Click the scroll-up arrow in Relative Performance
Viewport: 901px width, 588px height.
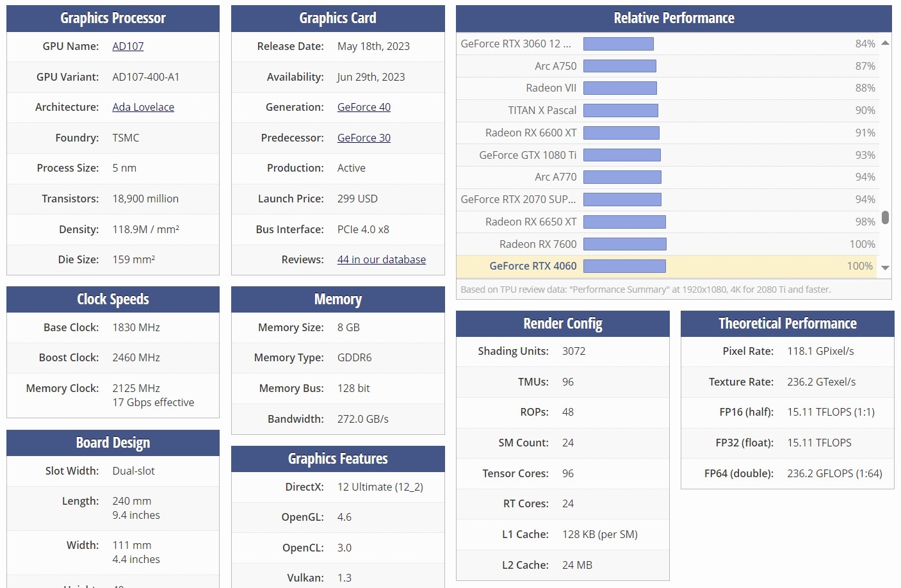885,43
